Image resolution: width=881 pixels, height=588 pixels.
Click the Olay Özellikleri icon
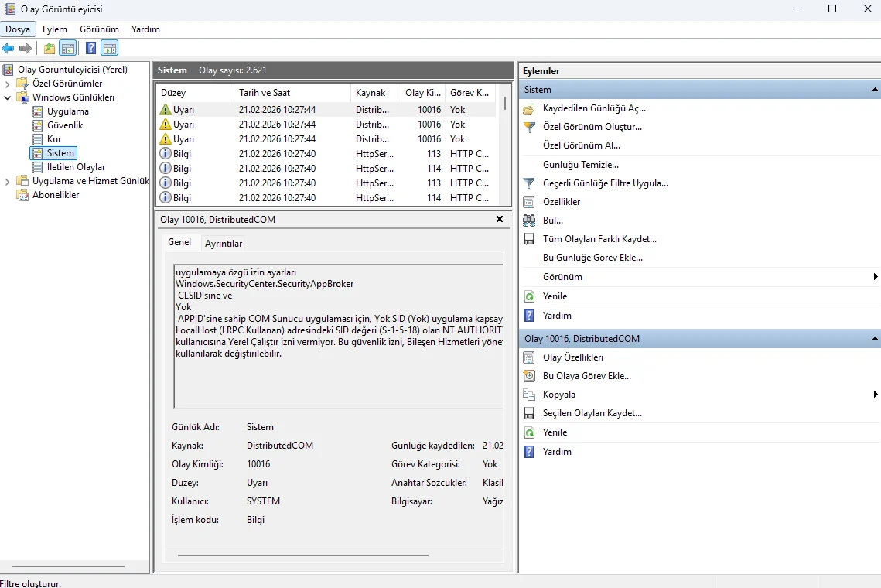[x=529, y=357]
